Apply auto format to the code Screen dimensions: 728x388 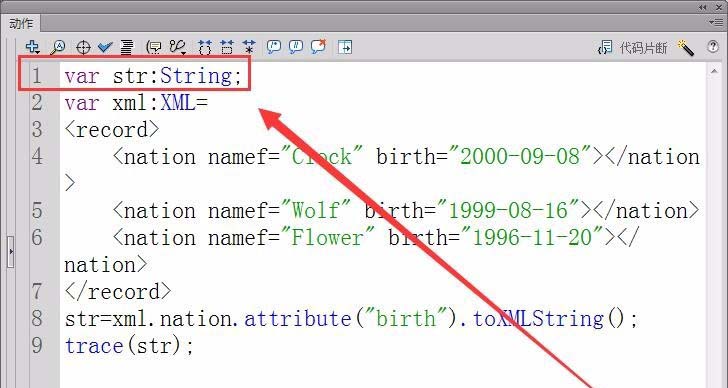127,47
